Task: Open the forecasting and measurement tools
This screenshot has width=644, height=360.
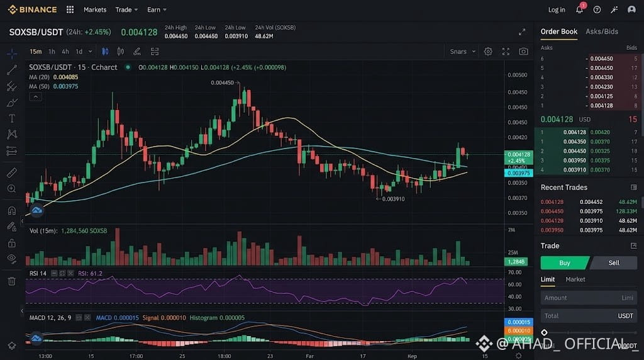Action: (x=12, y=151)
